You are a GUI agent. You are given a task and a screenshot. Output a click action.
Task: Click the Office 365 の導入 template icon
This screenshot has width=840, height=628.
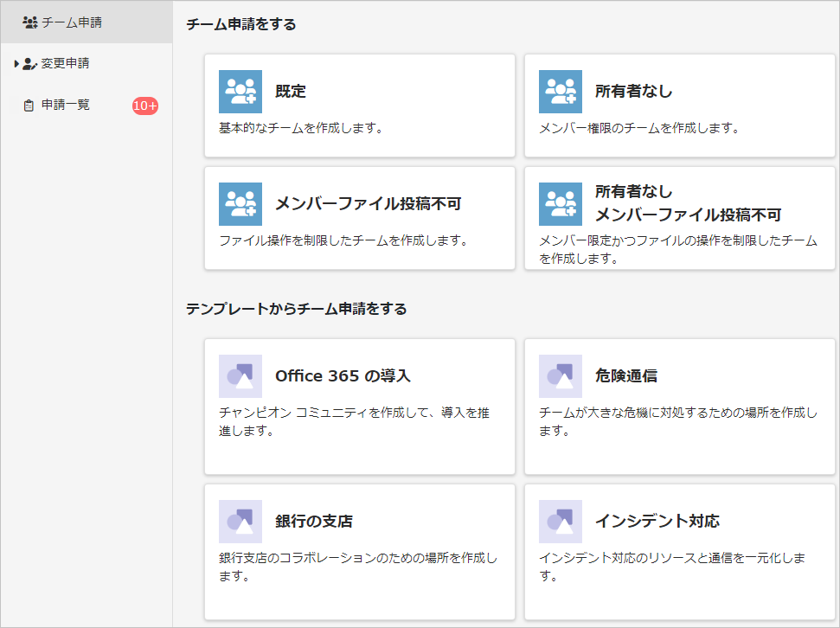(241, 375)
